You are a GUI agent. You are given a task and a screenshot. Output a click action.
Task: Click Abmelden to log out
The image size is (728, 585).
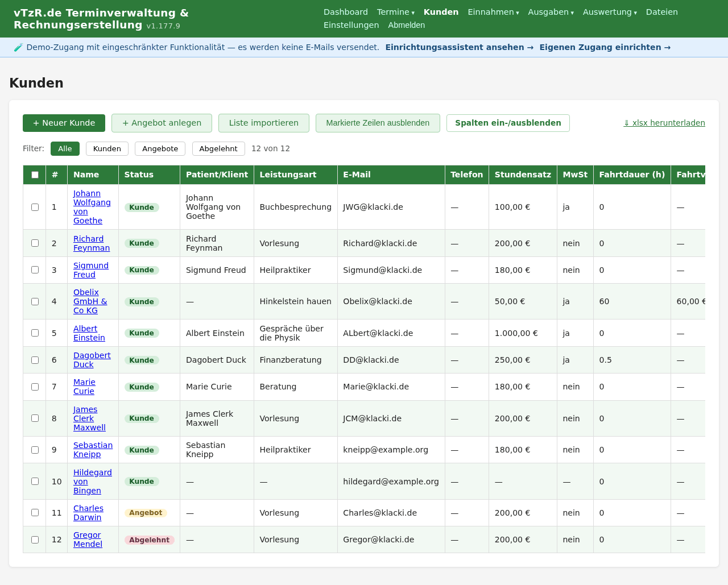[x=406, y=25]
